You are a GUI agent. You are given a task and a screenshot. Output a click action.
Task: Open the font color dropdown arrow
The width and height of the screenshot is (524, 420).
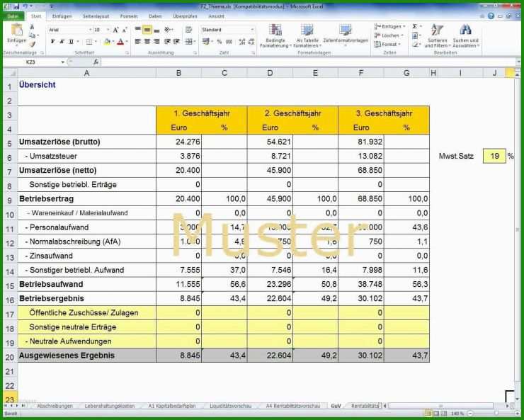tap(127, 41)
